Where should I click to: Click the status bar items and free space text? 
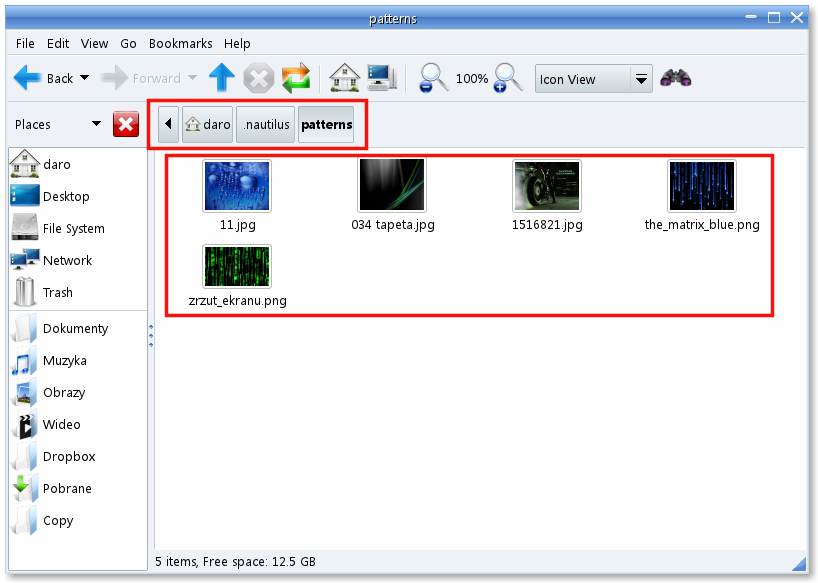click(x=235, y=562)
